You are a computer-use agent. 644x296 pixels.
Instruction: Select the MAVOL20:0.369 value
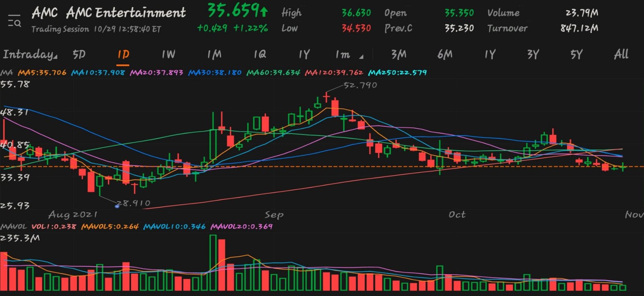pyautogui.click(x=242, y=226)
